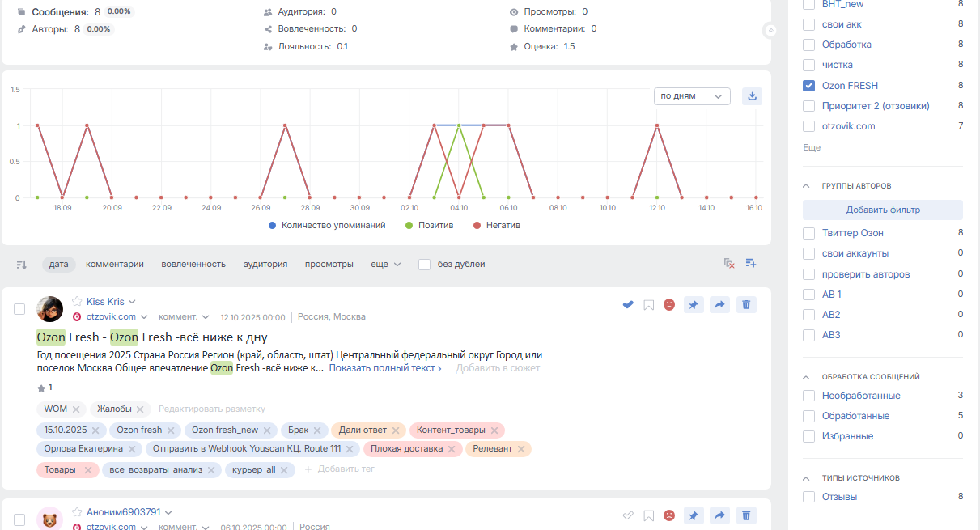This screenshot has width=980, height=530.
Task: Mark the Аноним6903791 post as processed
Action: (627, 515)
